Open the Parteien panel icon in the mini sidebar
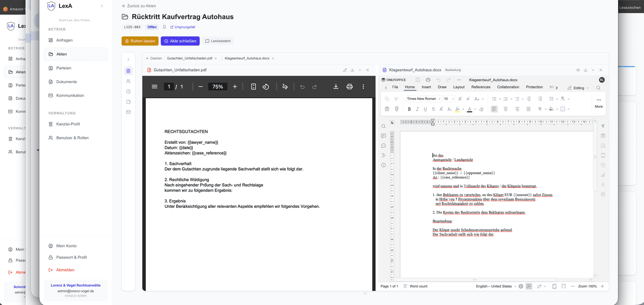Viewport: 644px width, 305px height. [128, 81]
